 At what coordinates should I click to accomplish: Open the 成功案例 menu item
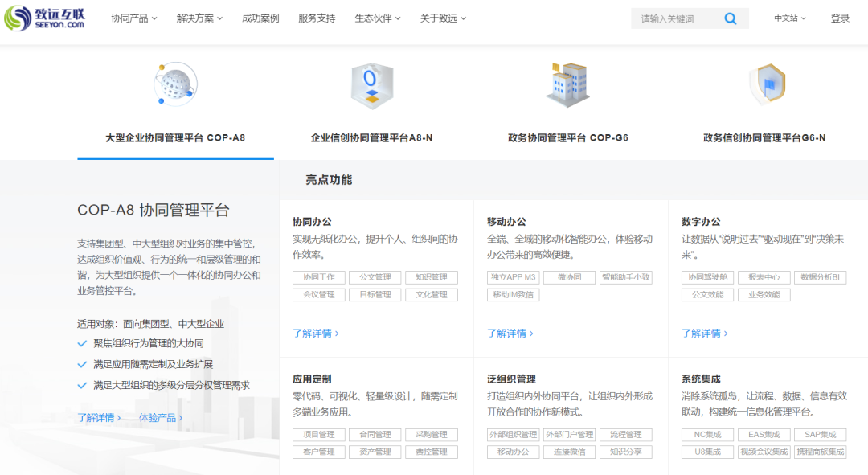click(260, 18)
